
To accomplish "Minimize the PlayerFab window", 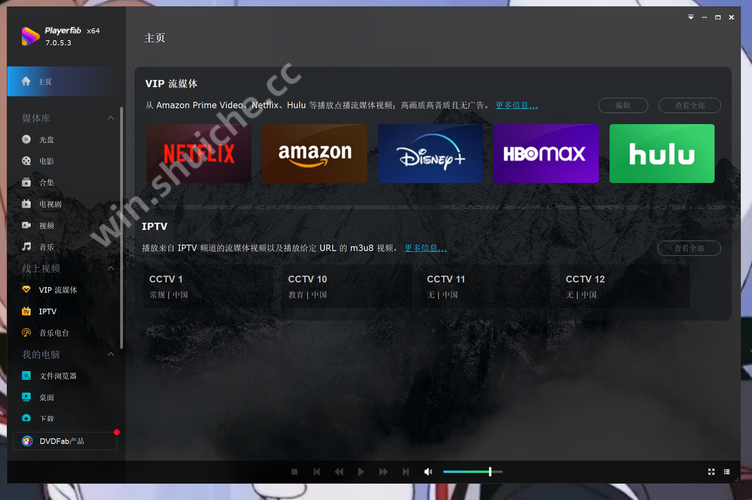I will 704,17.
